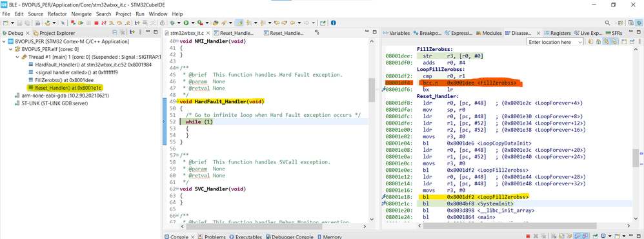
Task: Click the Terminate and Relaunch icon
Action: (x=74, y=23)
